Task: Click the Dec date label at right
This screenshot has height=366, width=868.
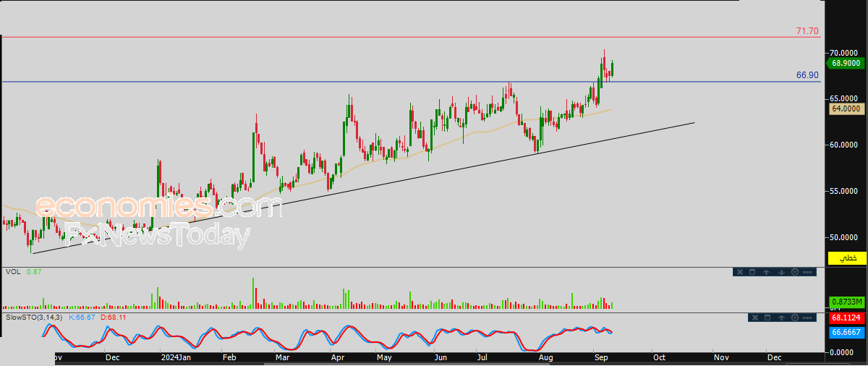Action: [x=774, y=357]
